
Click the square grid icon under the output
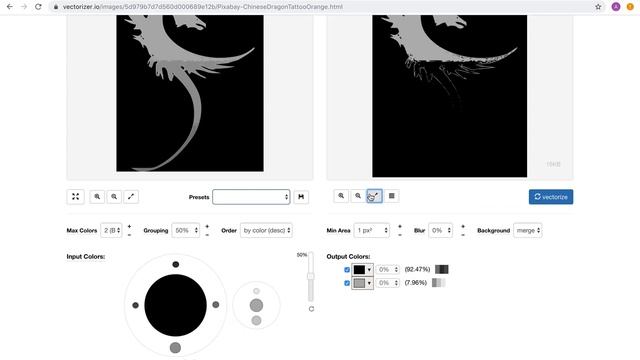391,196
